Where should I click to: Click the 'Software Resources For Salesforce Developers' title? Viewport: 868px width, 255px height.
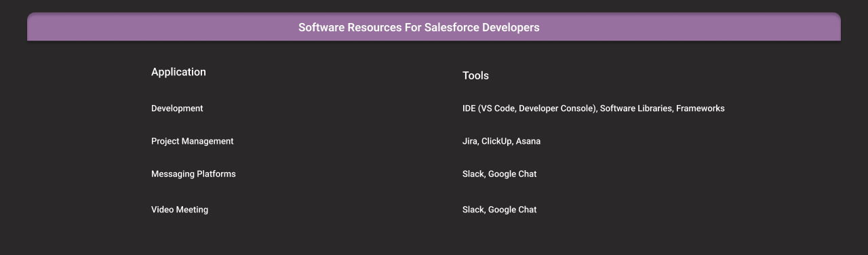pyautogui.click(x=418, y=27)
